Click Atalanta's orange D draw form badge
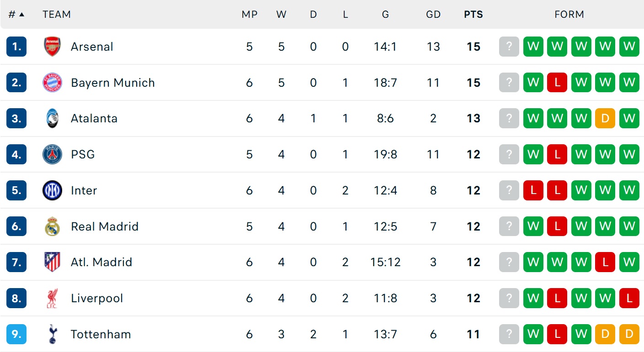 [605, 119]
